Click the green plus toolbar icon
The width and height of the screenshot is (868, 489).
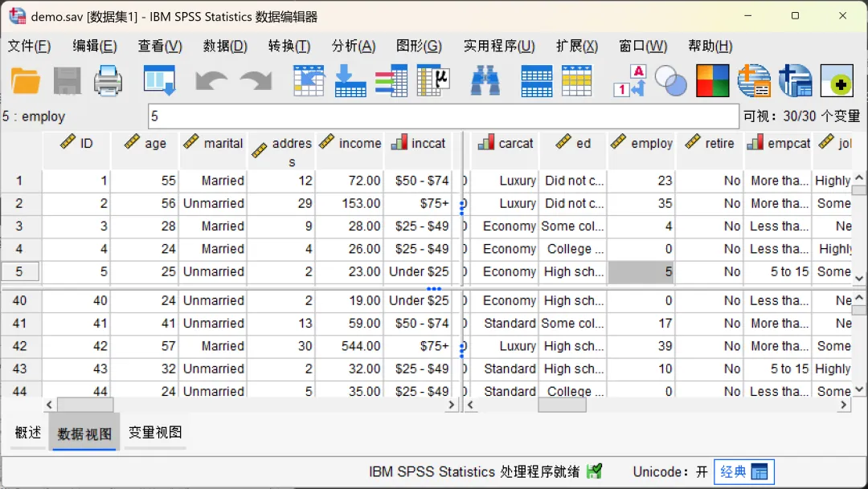point(837,81)
